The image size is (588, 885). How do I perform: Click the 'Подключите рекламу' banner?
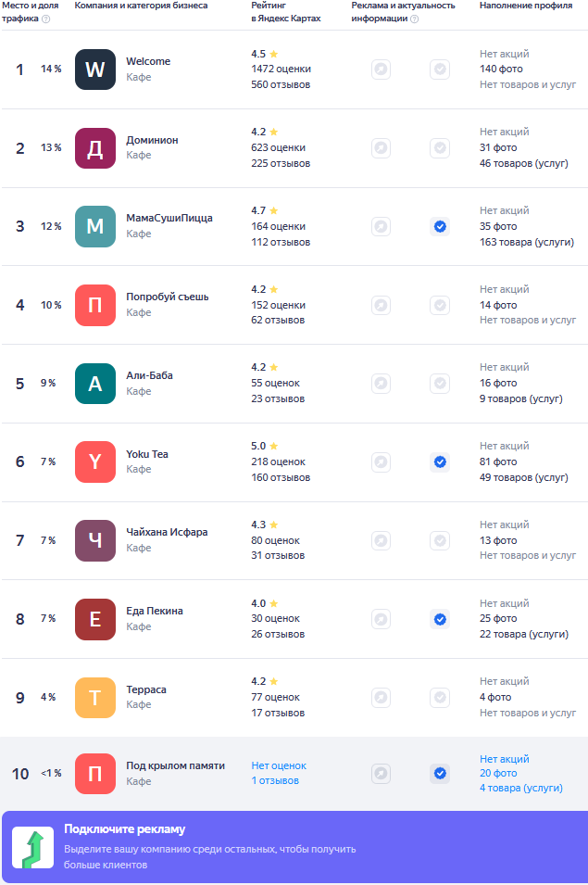294,847
